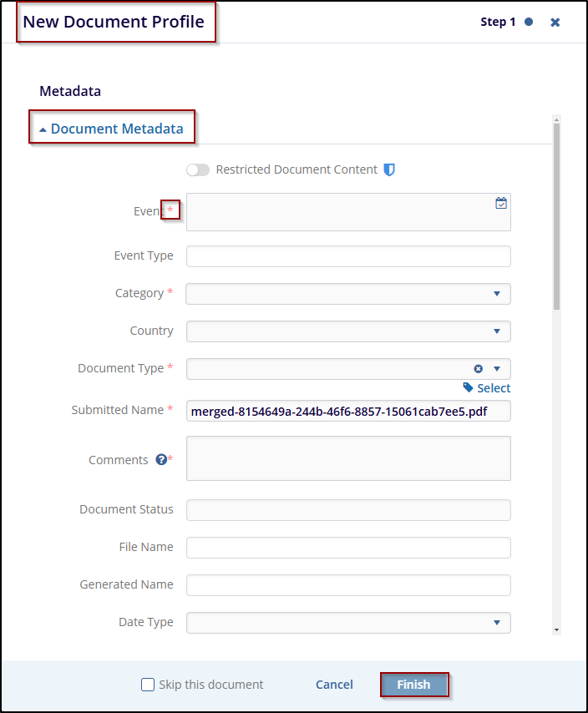Open the Country dropdown

click(496, 331)
